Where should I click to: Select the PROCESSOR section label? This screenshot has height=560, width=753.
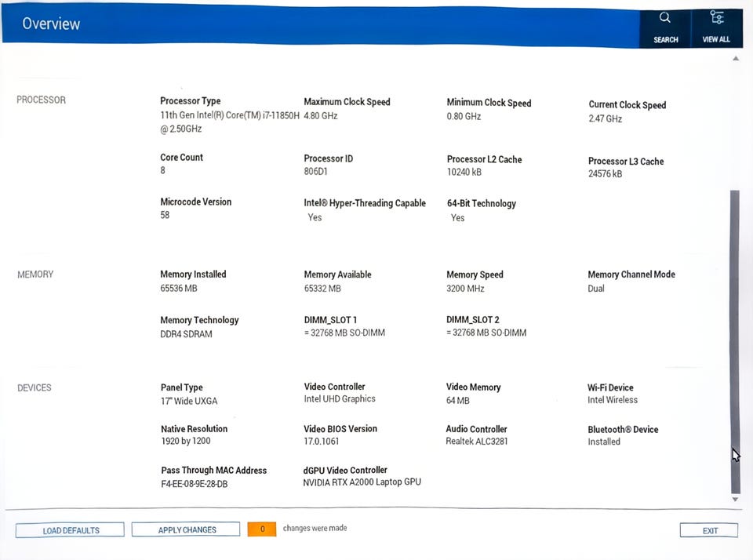point(42,100)
